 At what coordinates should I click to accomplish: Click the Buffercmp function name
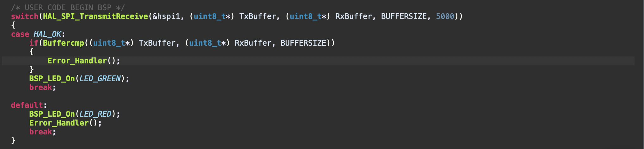click(x=63, y=43)
